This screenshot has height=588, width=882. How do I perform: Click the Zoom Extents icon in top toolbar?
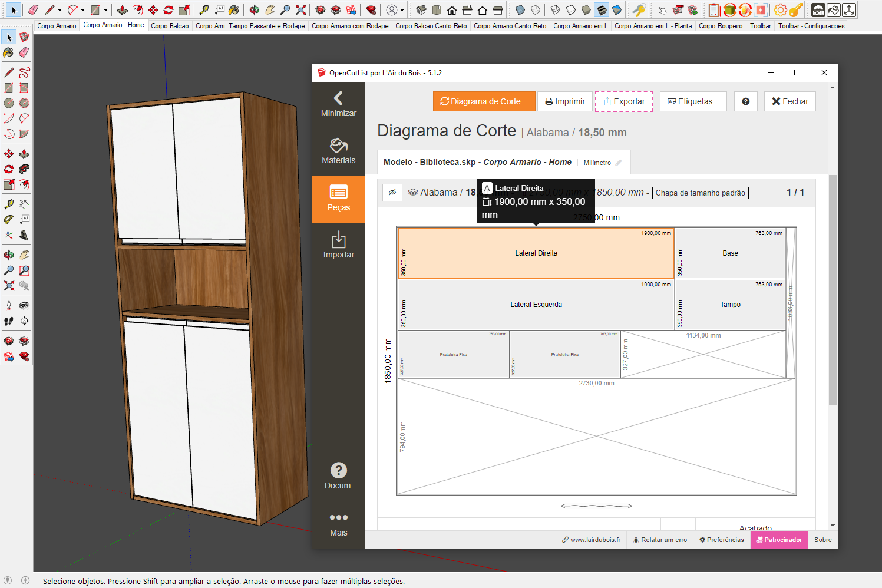(x=300, y=10)
